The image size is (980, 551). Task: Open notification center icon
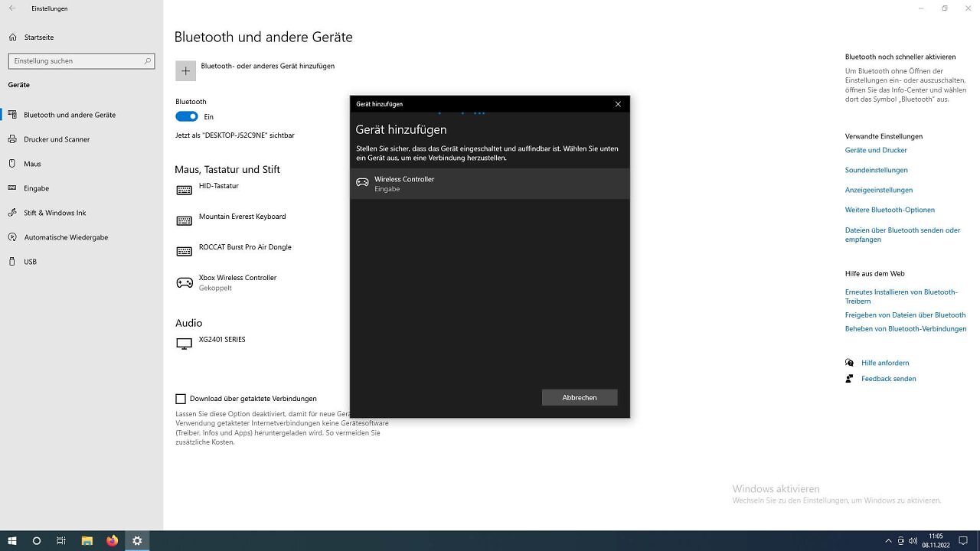pyautogui.click(x=963, y=540)
